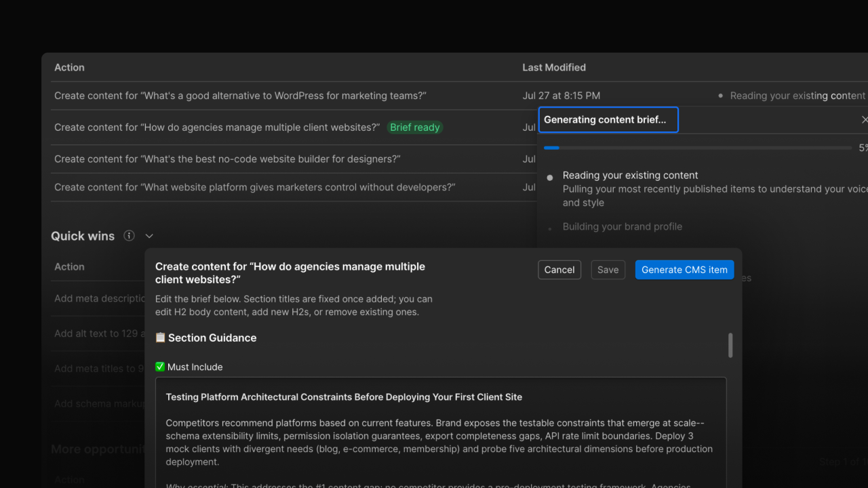Click Add meta description quick win row
The image size is (868, 488).
click(100, 298)
